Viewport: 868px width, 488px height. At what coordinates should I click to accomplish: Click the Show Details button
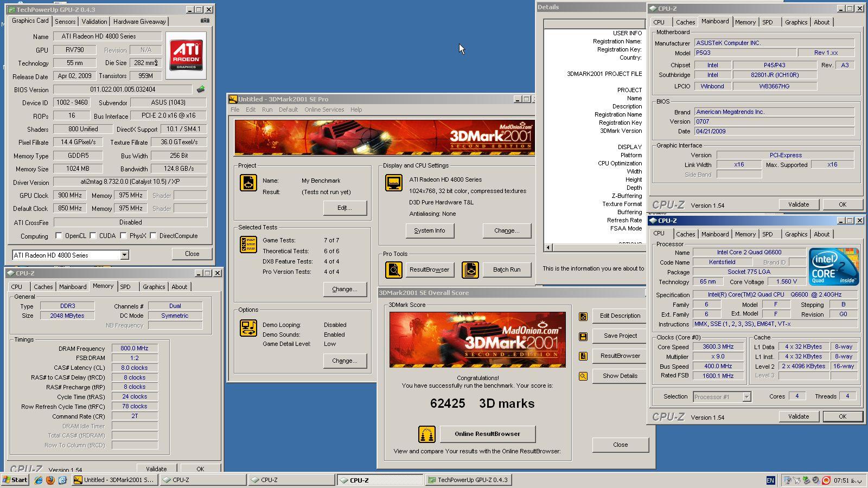point(620,376)
